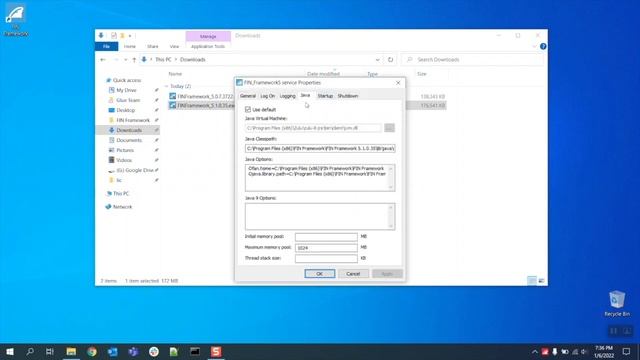Open the Recycle Bin on desktop

617,303
